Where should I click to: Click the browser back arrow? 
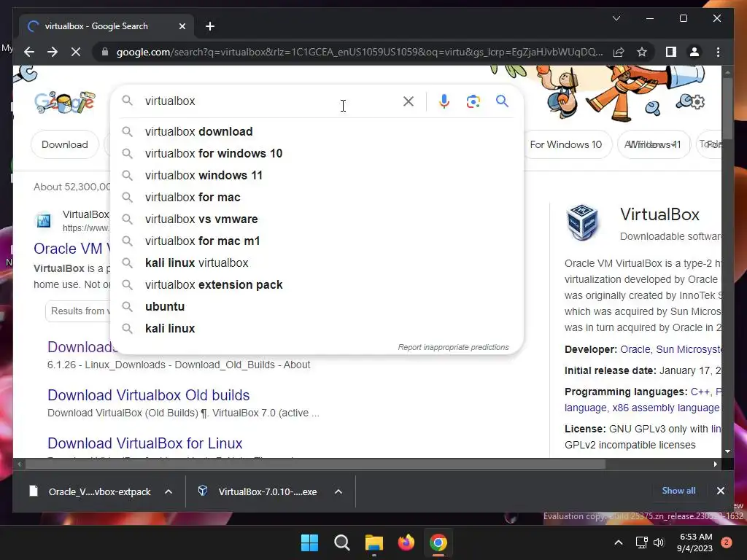click(x=29, y=52)
